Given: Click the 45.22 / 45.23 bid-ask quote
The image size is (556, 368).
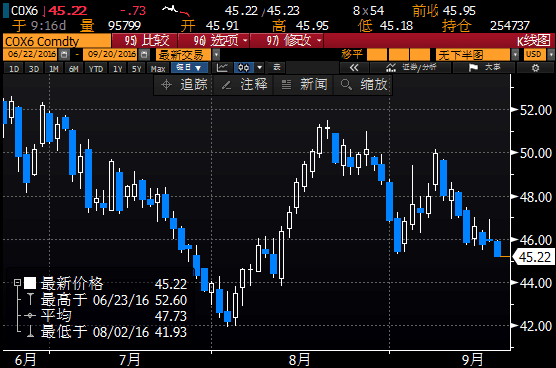Looking at the screenshot, I should 262,11.
